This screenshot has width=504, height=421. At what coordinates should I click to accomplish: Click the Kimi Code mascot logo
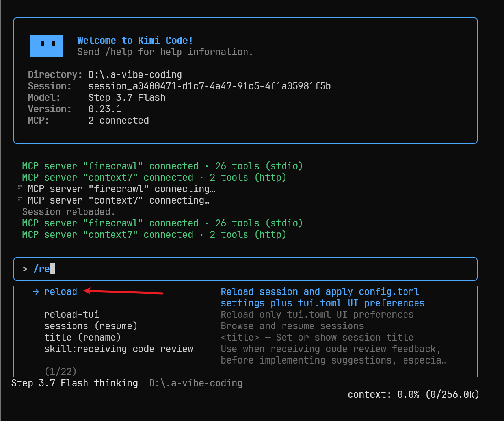[x=47, y=46]
